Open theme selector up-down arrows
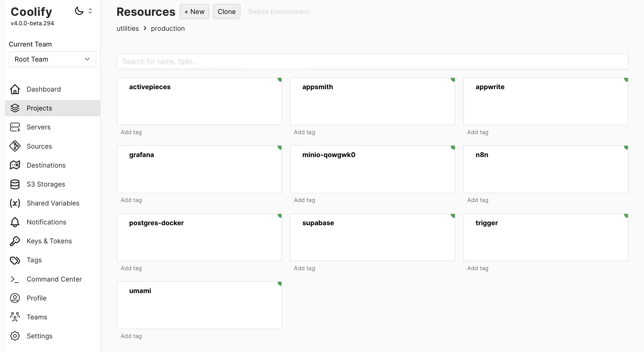The width and height of the screenshot is (644, 352). pos(90,11)
